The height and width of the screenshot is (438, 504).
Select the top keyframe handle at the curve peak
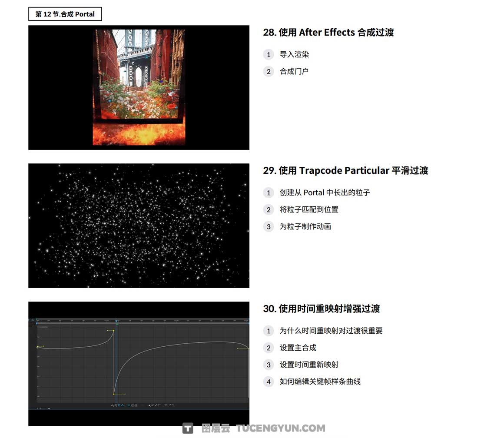[114, 330]
